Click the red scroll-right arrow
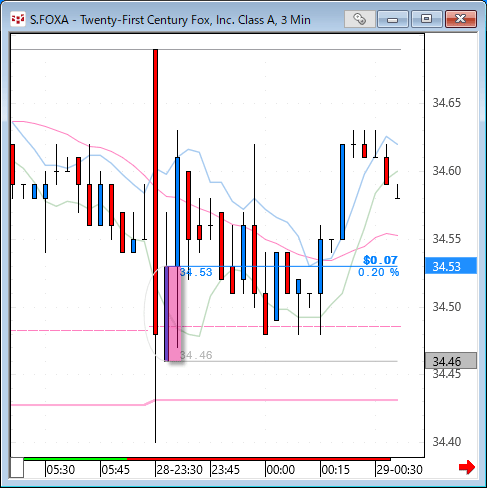Viewport: 487px width, 488px height. click(467, 467)
